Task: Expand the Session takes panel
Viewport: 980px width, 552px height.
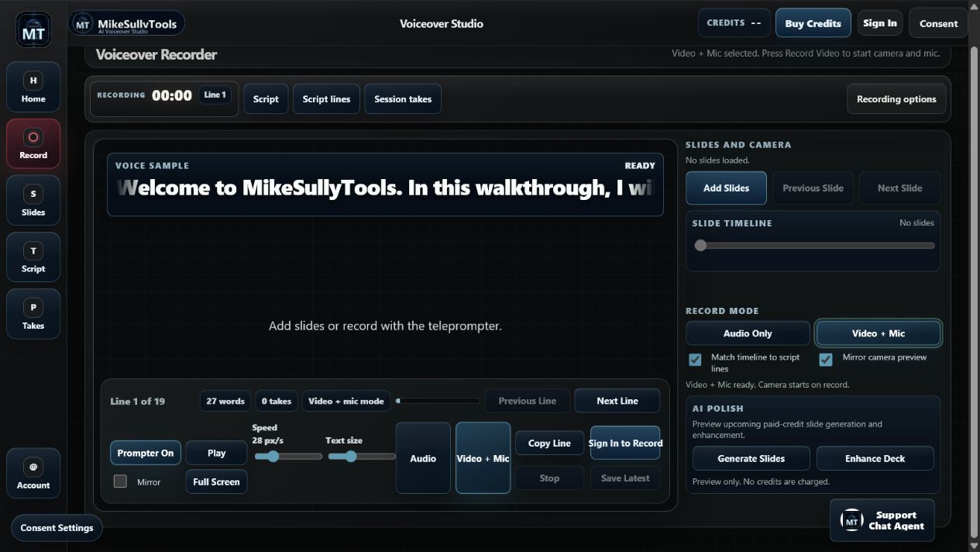Action: click(x=403, y=99)
